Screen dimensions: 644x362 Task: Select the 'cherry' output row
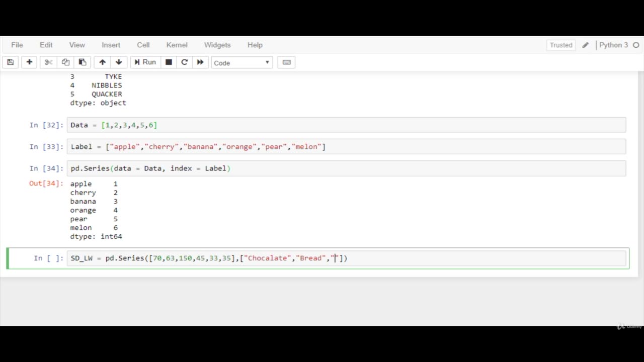pyautogui.click(x=94, y=193)
